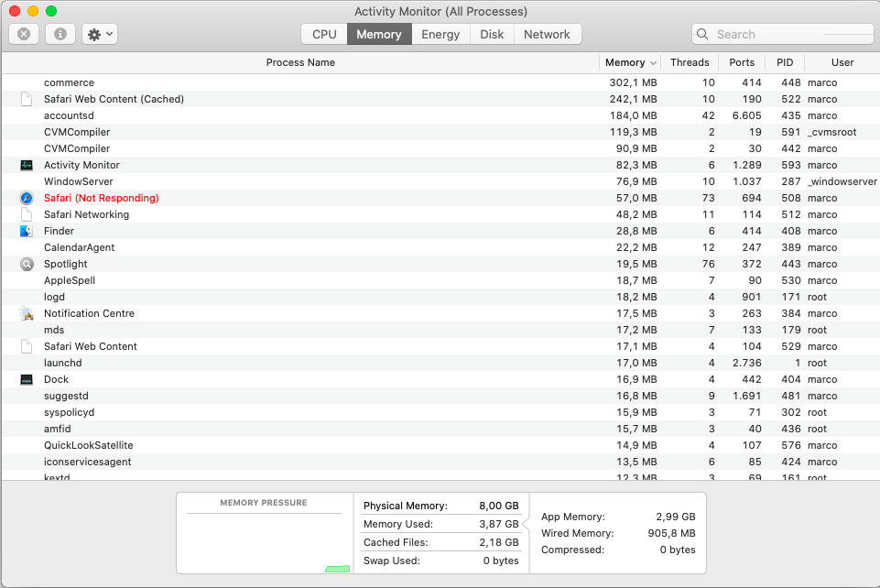Image resolution: width=880 pixels, height=588 pixels.
Task: Click the yellow minimize window button
Action: tap(33, 11)
